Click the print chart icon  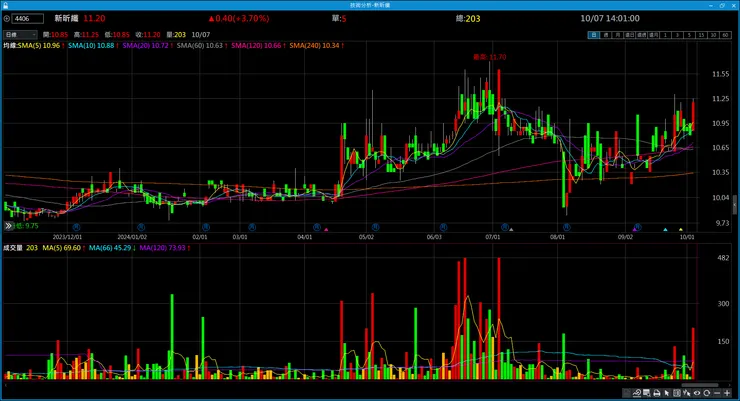pyautogui.click(x=656, y=393)
